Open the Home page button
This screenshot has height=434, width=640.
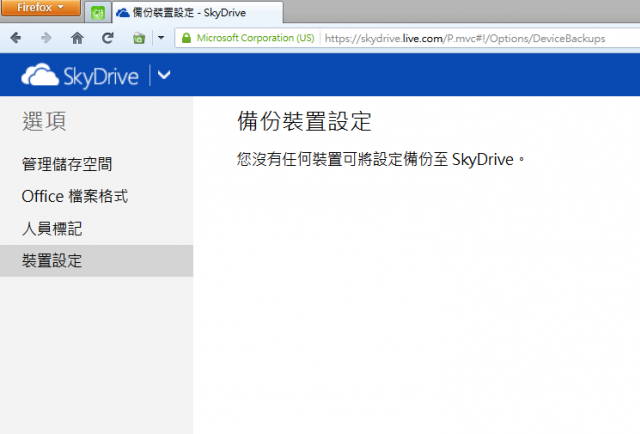(x=77, y=38)
